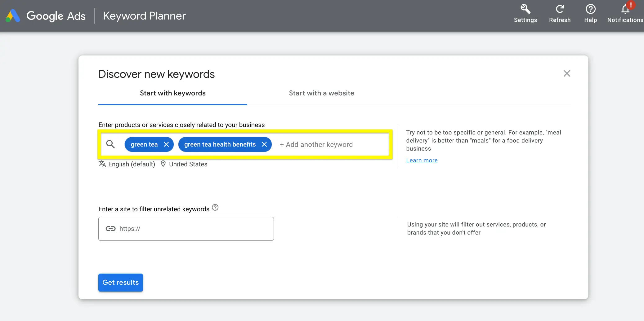Change location United States

tap(184, 164)
